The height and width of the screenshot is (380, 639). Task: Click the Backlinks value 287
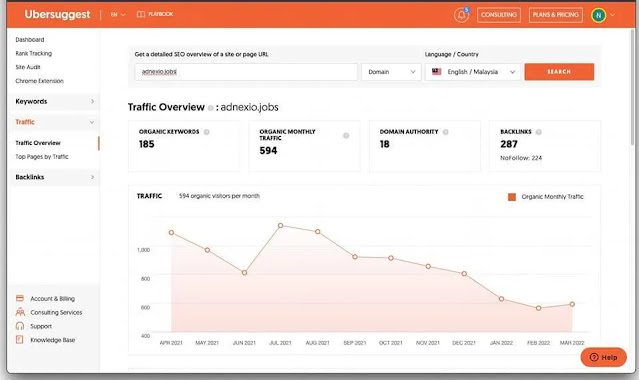click(x=509, y=144)
